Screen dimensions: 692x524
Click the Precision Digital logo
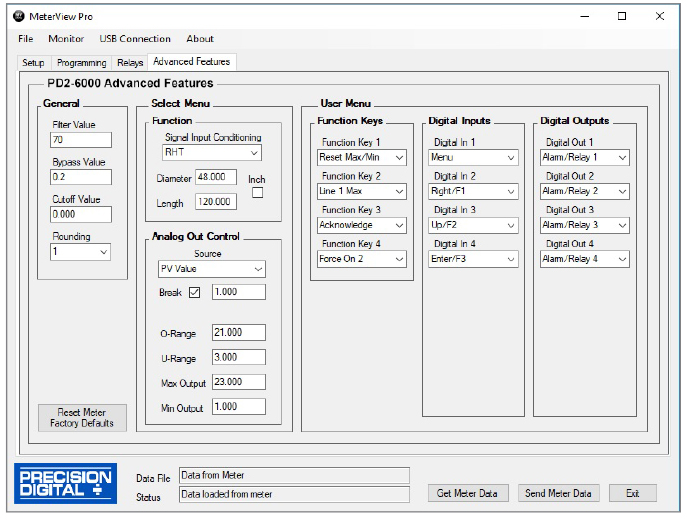pos(65,483)
